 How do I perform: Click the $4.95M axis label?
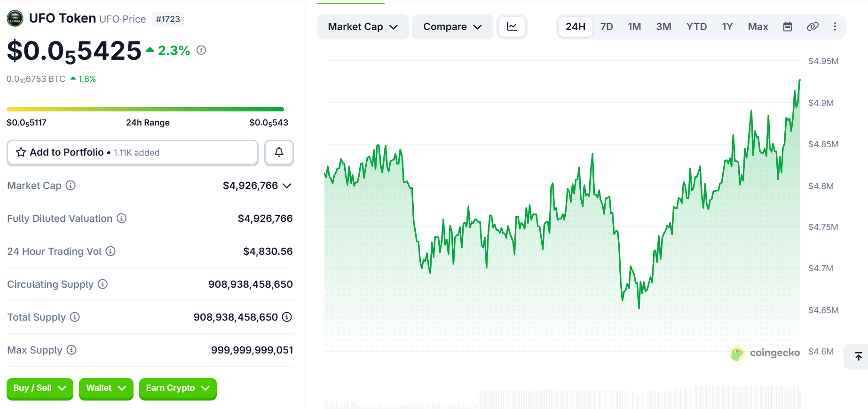[x=823, y=61]
